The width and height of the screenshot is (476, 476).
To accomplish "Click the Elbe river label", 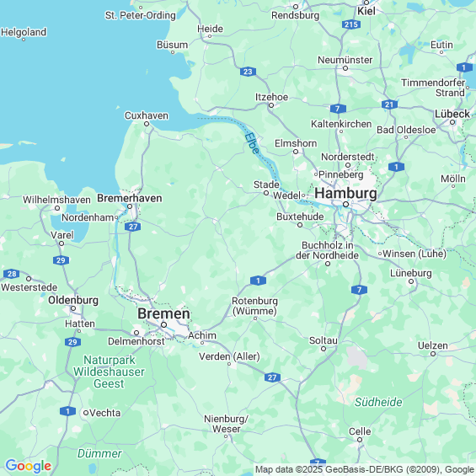I will click(252, 143).
